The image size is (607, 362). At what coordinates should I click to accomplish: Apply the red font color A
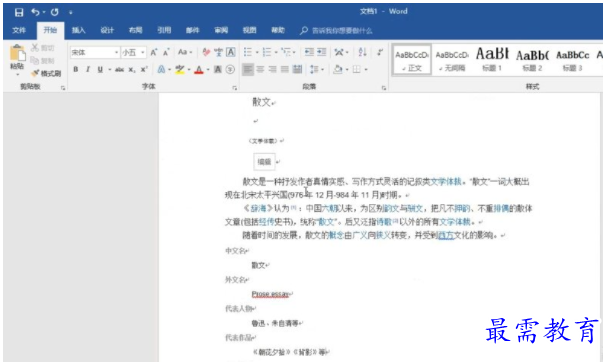click(x=199, y=70)
